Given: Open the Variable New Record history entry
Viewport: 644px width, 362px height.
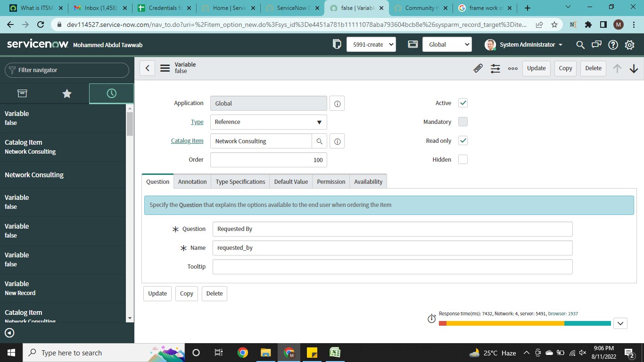Looking at the screenshot, I should pyautogui.click(x=63, y=288).
